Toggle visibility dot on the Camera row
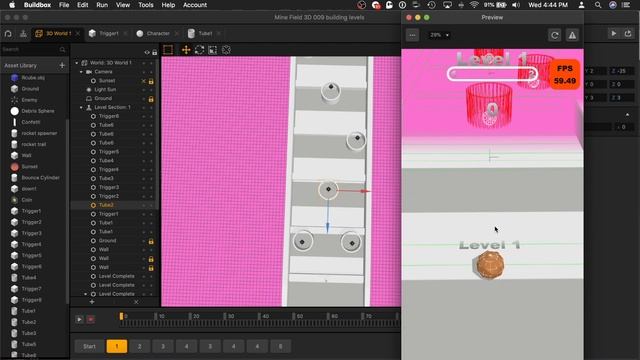The height and width of the screenshot is (360, 640). 144,72
